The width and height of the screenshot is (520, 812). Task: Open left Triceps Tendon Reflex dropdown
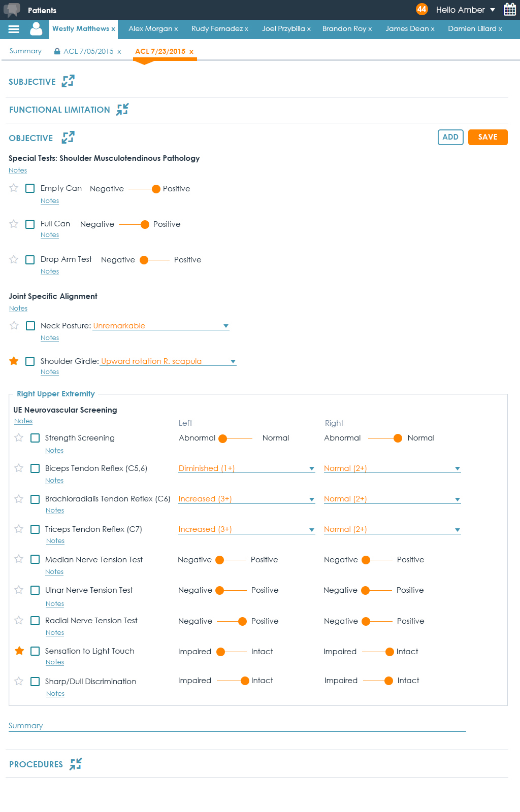[247, 529]
